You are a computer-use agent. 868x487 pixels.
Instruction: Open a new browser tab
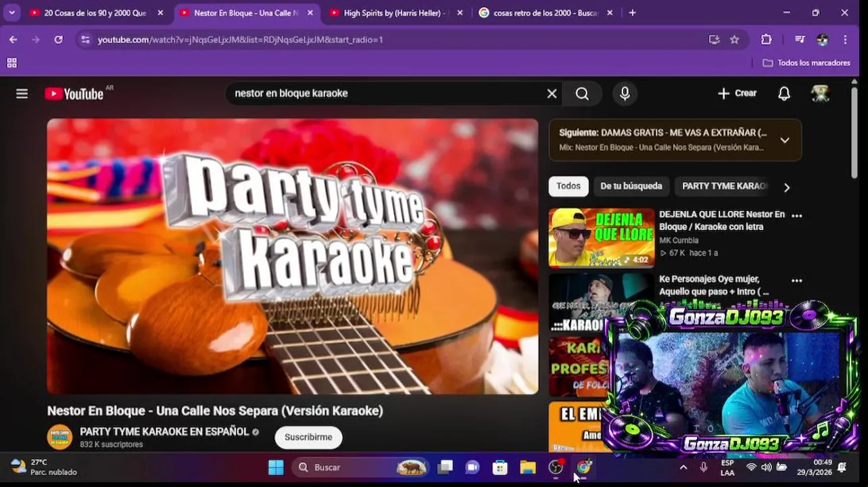[632, 13]
